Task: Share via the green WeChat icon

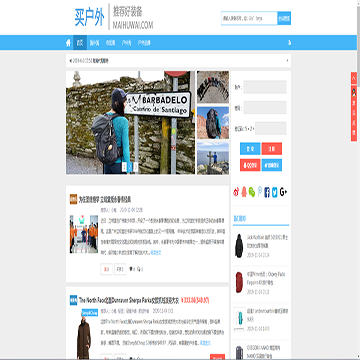Action: tap(252, 192)
